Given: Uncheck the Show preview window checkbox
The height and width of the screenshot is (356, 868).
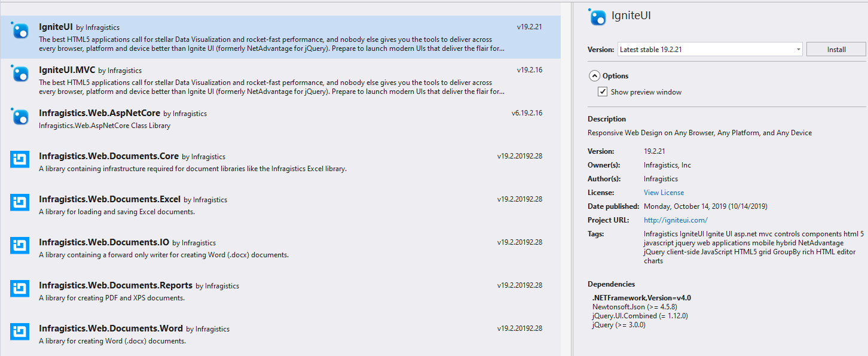Looking at the screenshot, I should tap(603, 92).
